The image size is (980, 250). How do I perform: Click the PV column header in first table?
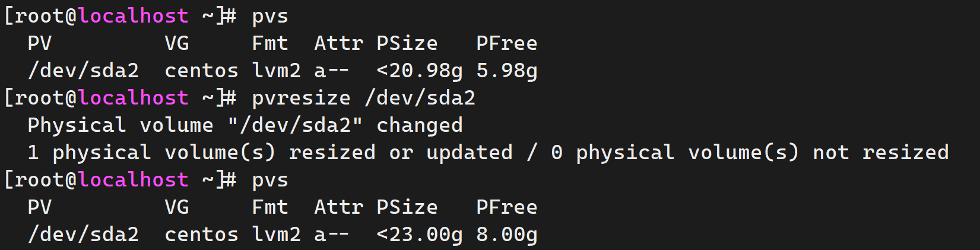[39, 43]
